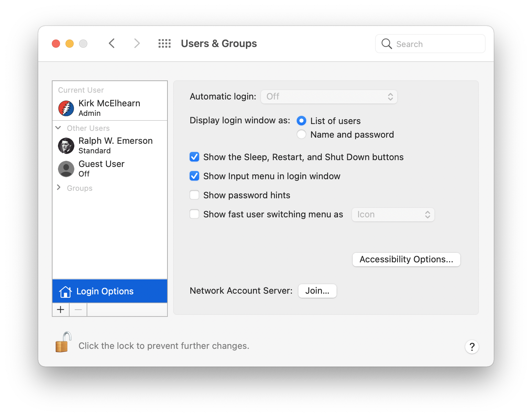Screen dimensions: 532x417
Task: Select the List of users radio button
Action: tap(301, 121)
